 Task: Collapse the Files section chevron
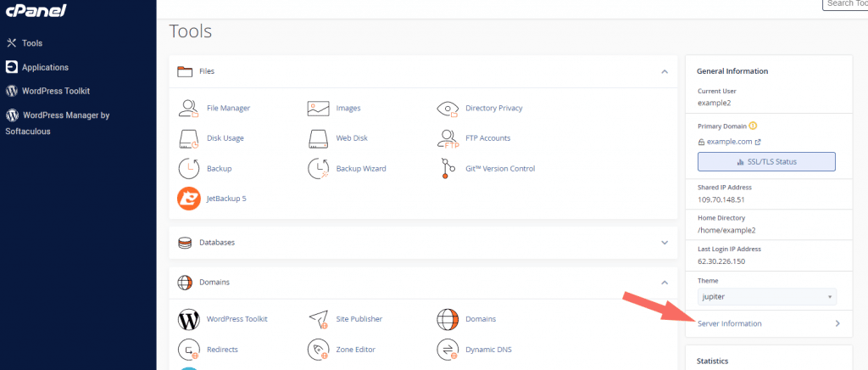665,71
